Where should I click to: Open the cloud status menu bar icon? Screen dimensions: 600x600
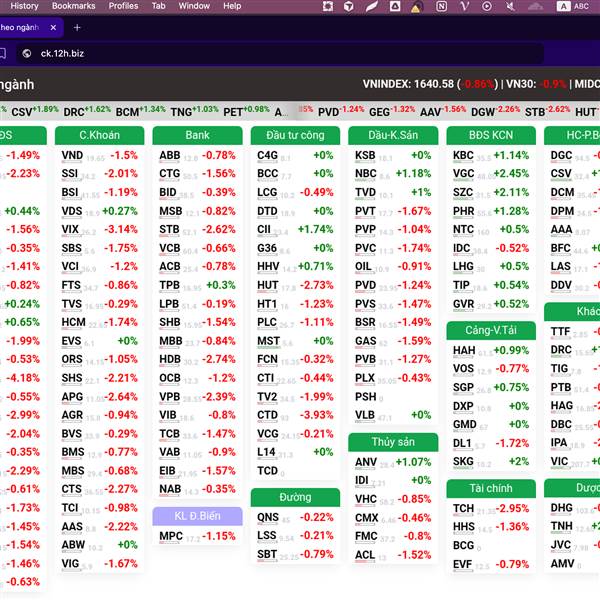point(536,6)
